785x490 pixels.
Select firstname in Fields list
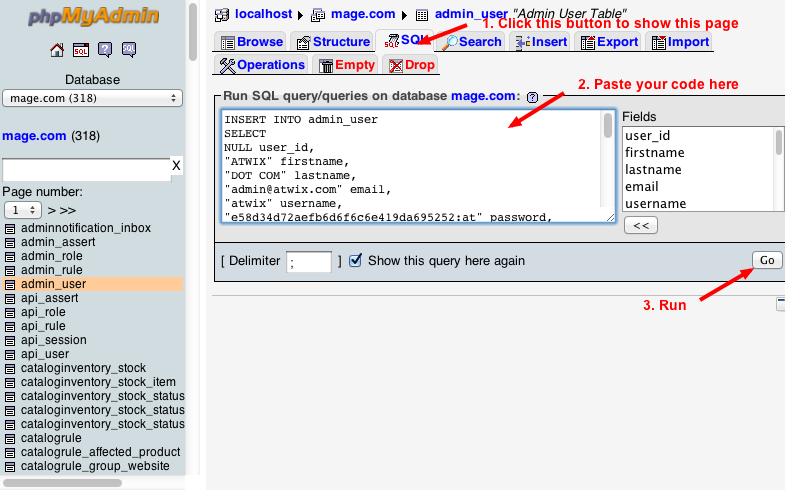pos(655,153)
